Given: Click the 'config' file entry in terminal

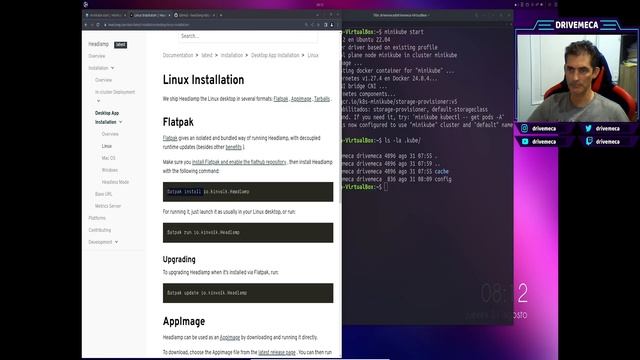Looking at the screenshot, I should pos(443,179).
